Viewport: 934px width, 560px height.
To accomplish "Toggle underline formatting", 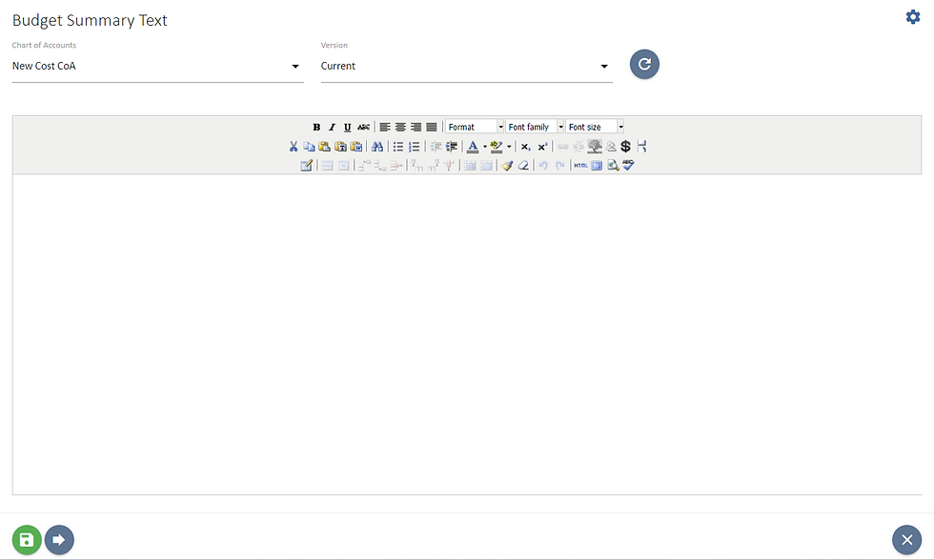I will pyautogui.click(x=347, y=127).
